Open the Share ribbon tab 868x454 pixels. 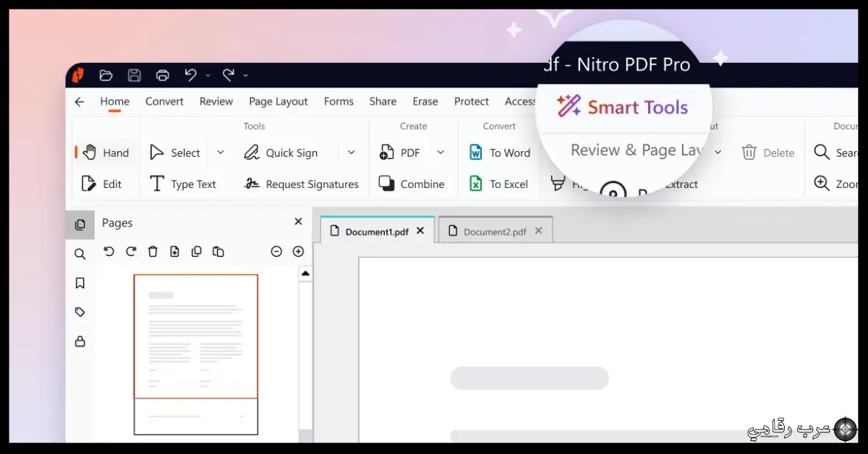(383, 101)
